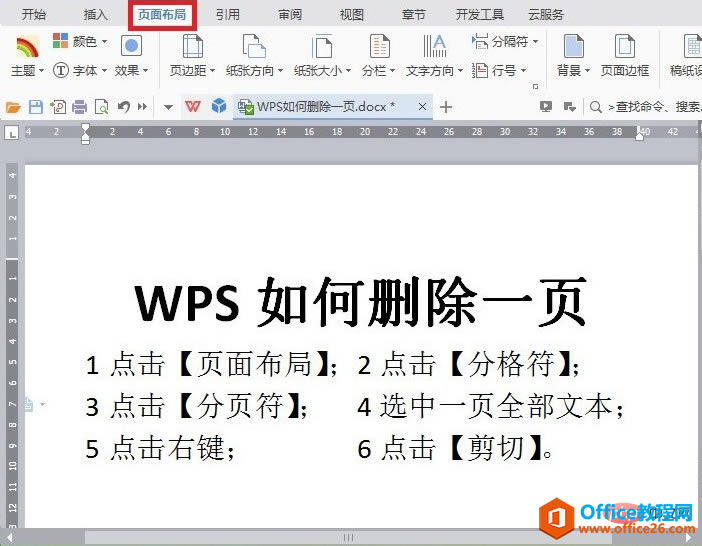Click the print preview icon
Image resolution: width=702 pixels, height=546 pixels.
[102, 107]
